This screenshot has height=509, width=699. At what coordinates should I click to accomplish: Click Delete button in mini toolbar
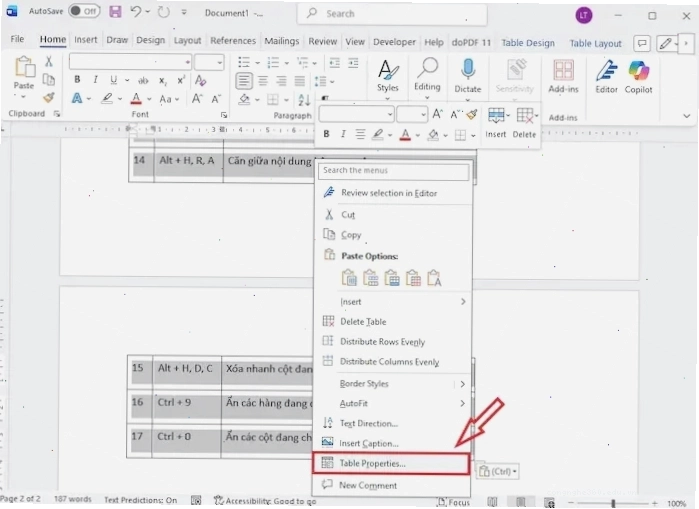[524, 123]
